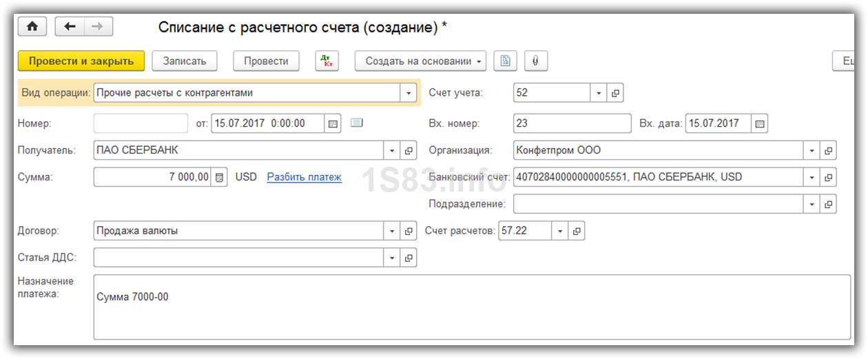Expand the Статья ДДС dropdown
The image size is (868, 359).
(392, 258)
